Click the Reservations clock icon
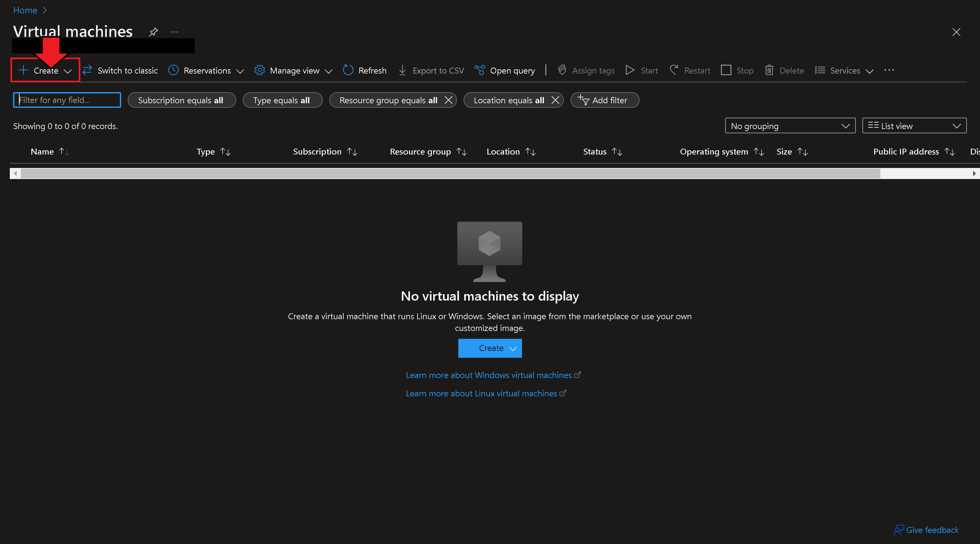Image resolution: width=980 pixels, height=544 pixels. (173, 70)
